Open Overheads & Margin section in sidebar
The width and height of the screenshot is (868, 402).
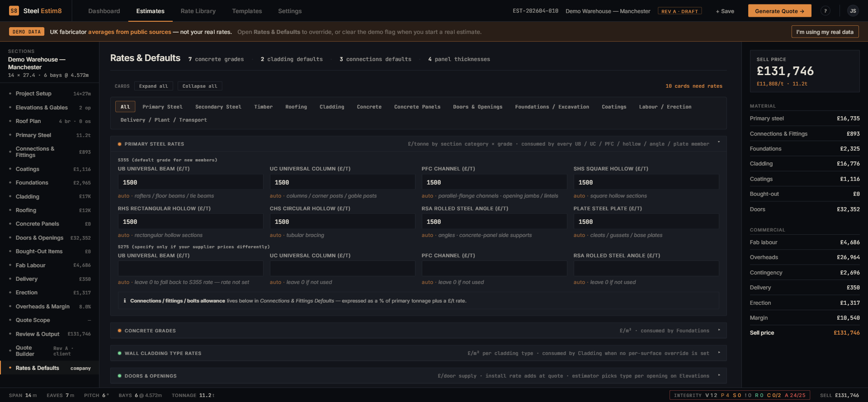42,307
